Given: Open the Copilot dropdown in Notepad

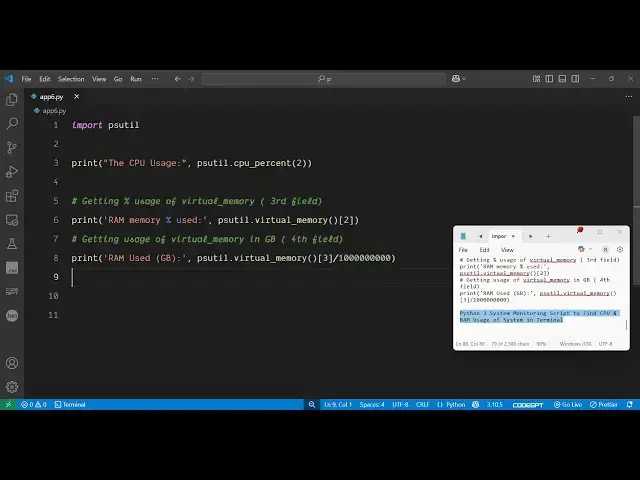Looking at the screenshot, I should [x=585, y=249].
